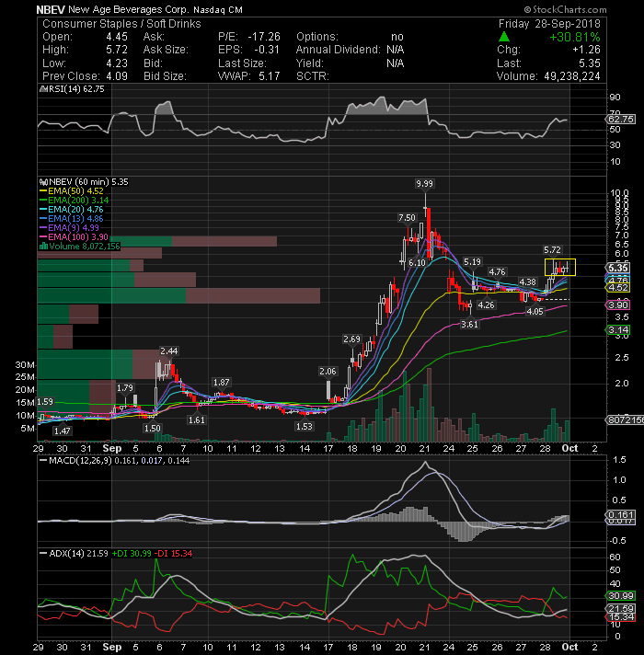Click the volume bars icon in legend

tap(43, 246)
